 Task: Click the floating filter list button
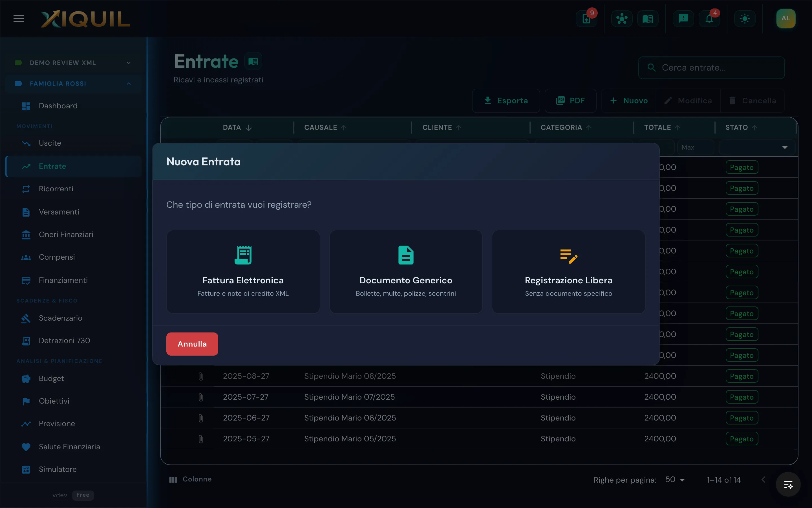788,485
